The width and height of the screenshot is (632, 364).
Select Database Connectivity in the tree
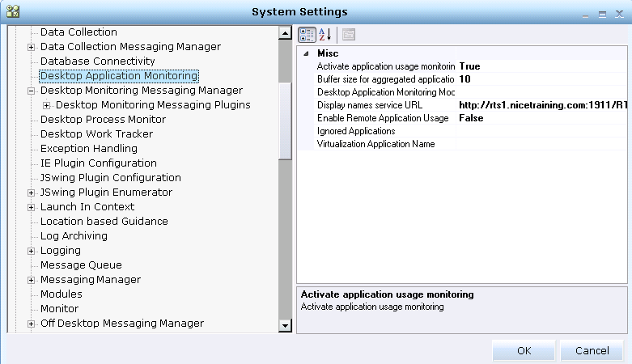(x=97, y=61)
